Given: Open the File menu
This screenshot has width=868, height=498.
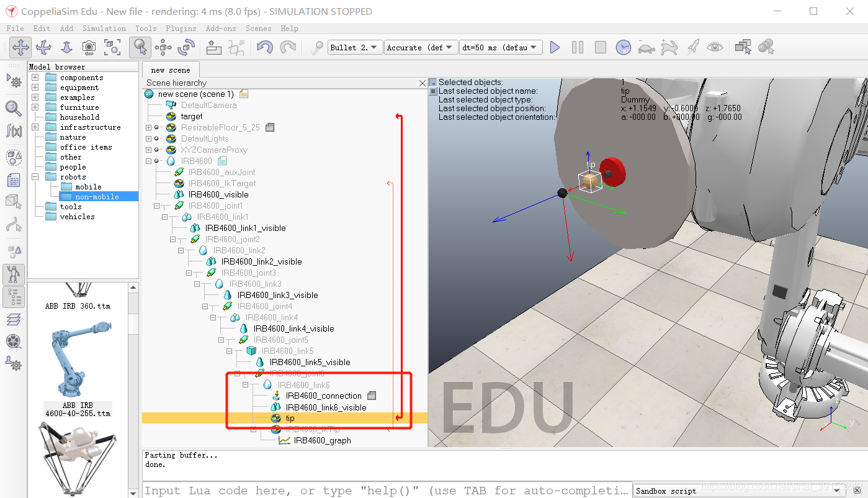Looking at the screenshot, I should pyautogui.click(x=15, y=29).
